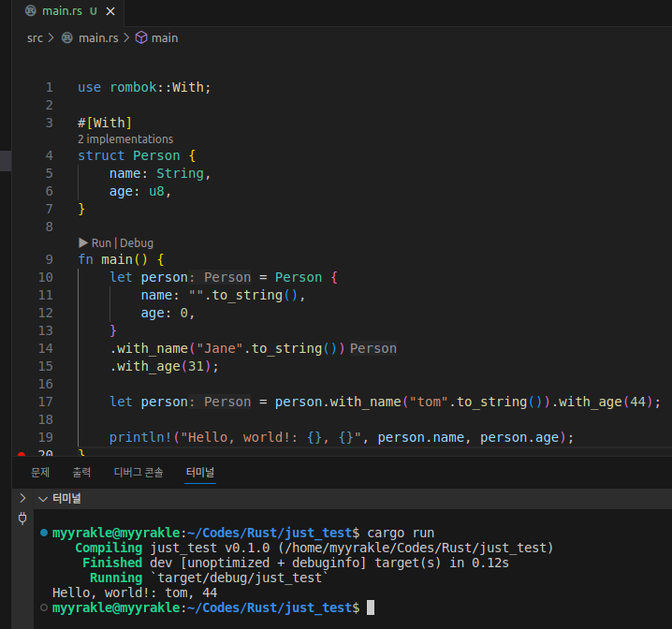This screenshot has height=629, width=672.
Task: Close the main.rs editor tab
Action: point(111,11)
